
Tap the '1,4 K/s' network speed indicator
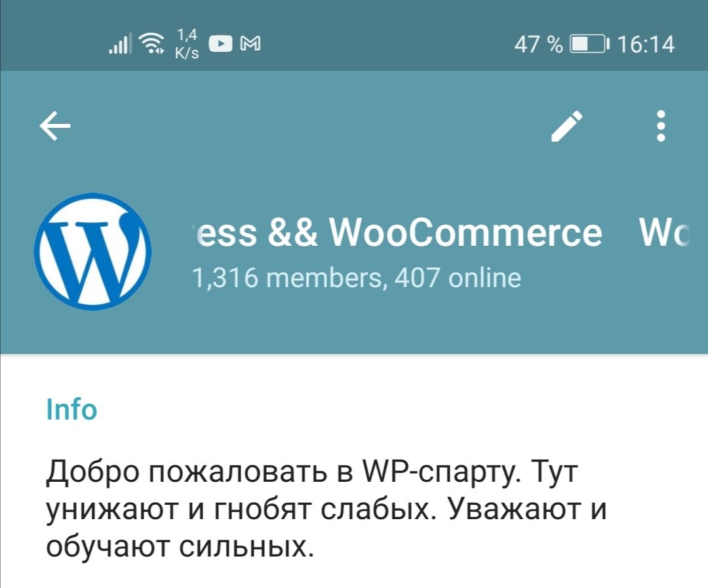coord(187,44)
